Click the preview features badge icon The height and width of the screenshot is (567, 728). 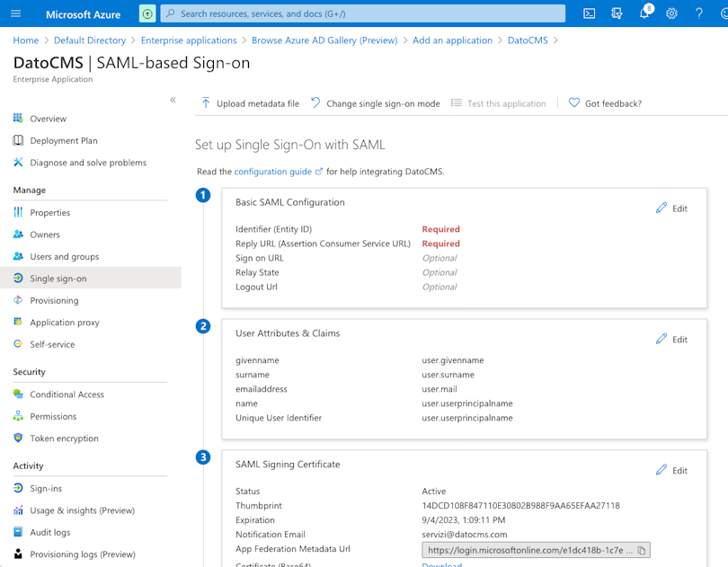(x=147, y=14)
